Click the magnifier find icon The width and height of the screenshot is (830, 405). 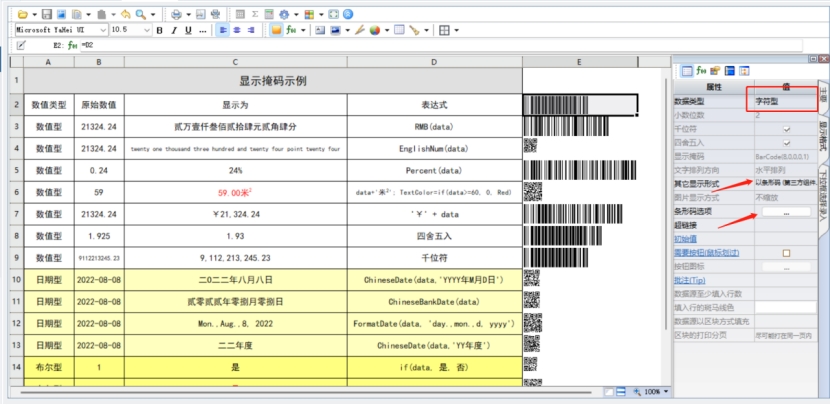pos(141,14)
